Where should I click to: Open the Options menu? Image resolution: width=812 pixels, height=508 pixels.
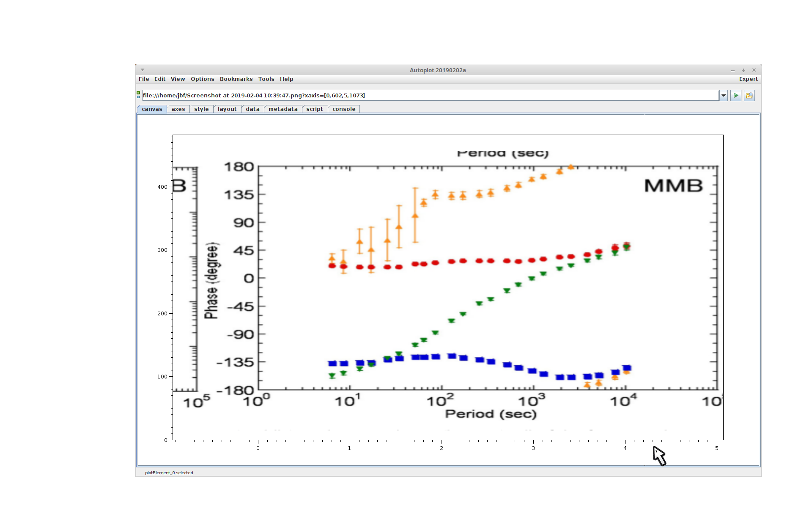tap(202, 79)
